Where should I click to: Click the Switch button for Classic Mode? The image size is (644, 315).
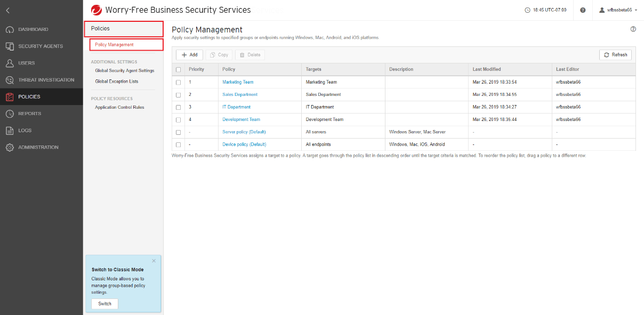click(x=104, y=304)
